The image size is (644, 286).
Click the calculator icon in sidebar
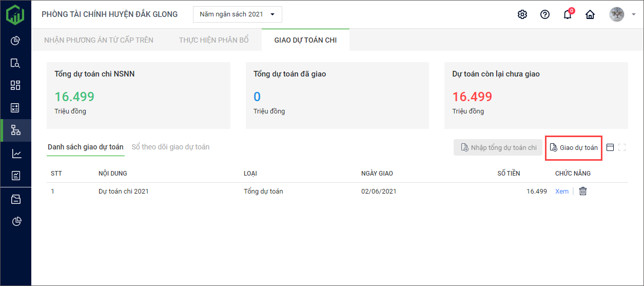pyautogui.click(x=15, y=108)
